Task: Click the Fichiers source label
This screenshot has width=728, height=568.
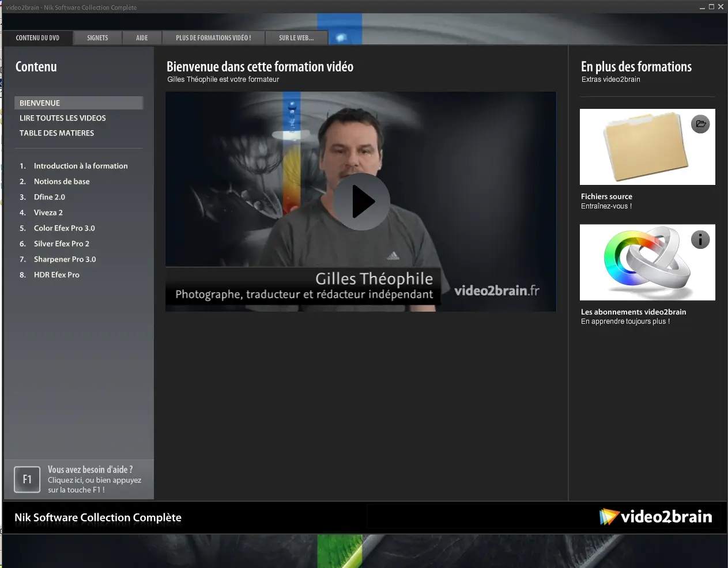Action: 606,196
